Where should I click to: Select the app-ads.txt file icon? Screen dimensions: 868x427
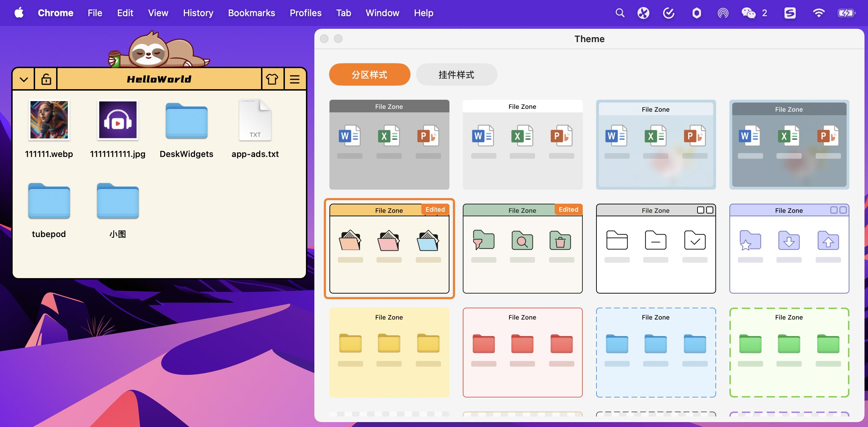[255, 120]
